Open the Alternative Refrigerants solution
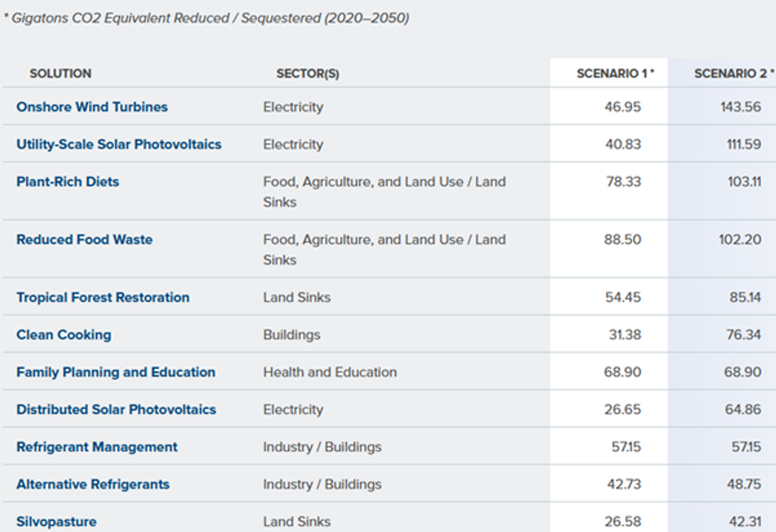 (93, 485)
